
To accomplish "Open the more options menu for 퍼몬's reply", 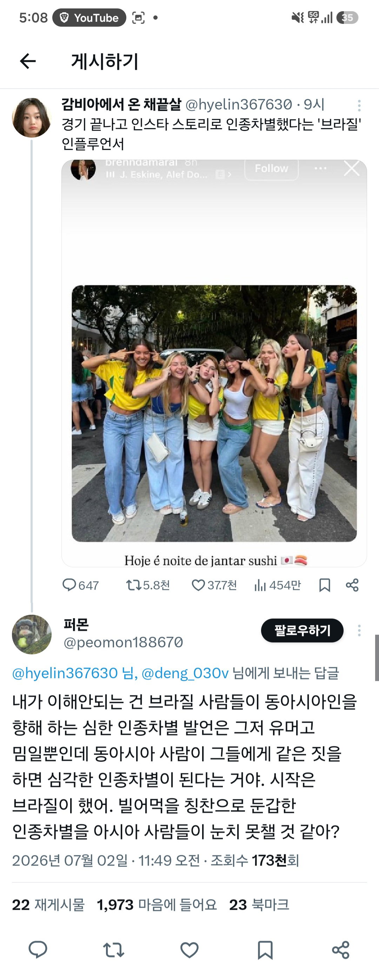I will 359,630.
